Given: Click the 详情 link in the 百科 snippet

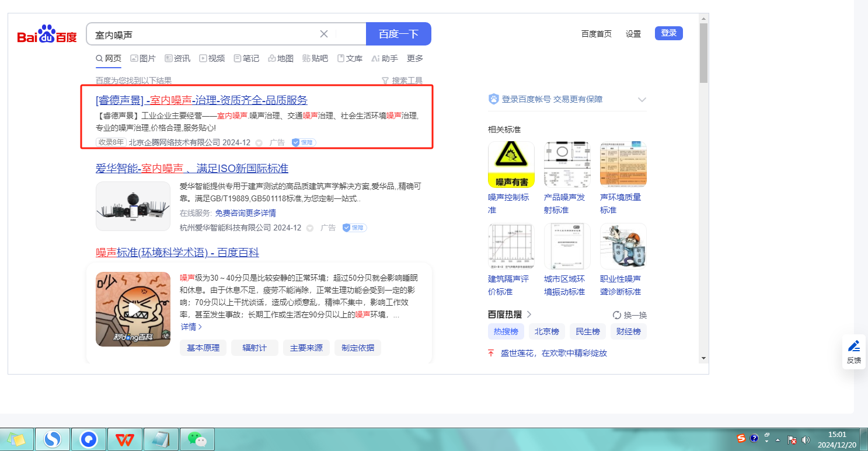Looking at the screenshot, I should [x=191, y=327].
